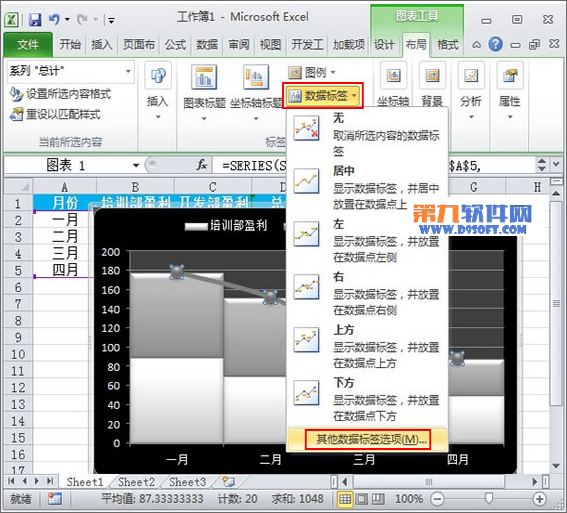
Task: Click the 100% zoom level text
Action: coord(409,499)
